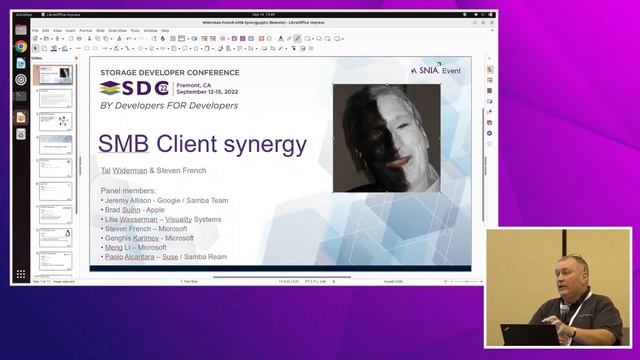Click the horizontal scrollbar below the slide

282,277
